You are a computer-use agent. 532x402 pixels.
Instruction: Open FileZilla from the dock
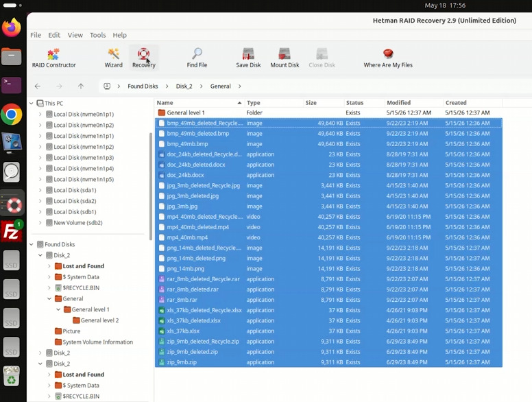click(x=12, y=232)
